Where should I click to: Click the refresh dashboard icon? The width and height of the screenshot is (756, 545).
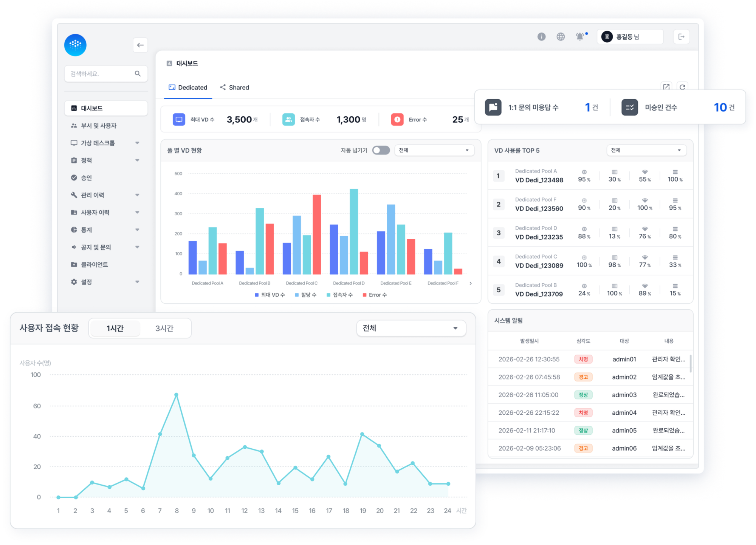[x=682, y=87]
